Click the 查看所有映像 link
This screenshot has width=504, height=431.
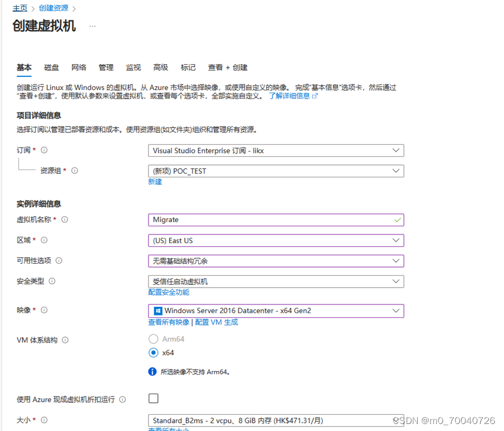[169, 322]
